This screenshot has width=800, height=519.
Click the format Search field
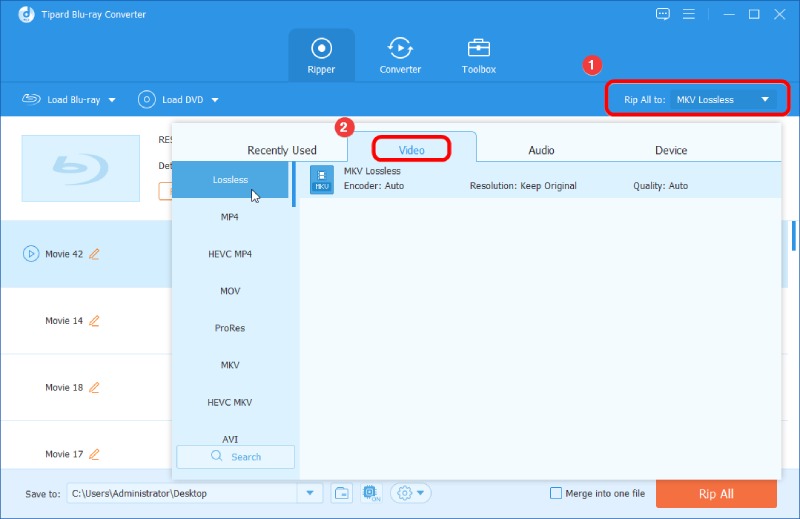click(235, 457)
